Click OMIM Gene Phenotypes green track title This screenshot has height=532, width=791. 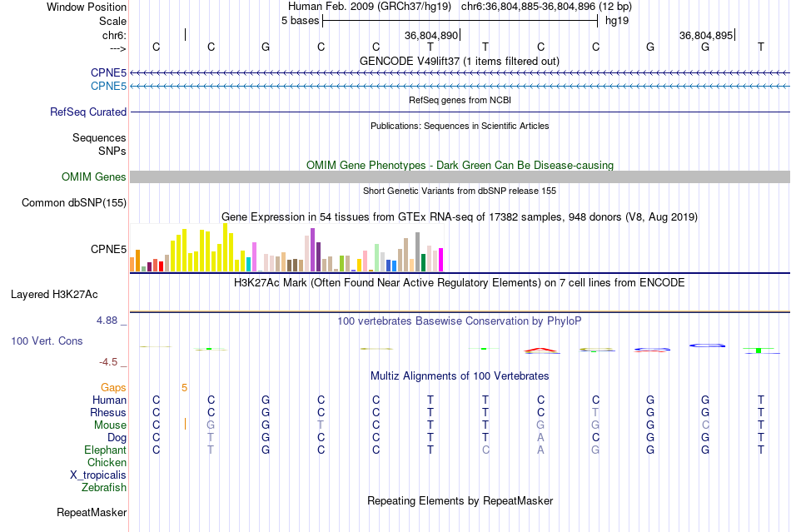(x=460, y=165)
